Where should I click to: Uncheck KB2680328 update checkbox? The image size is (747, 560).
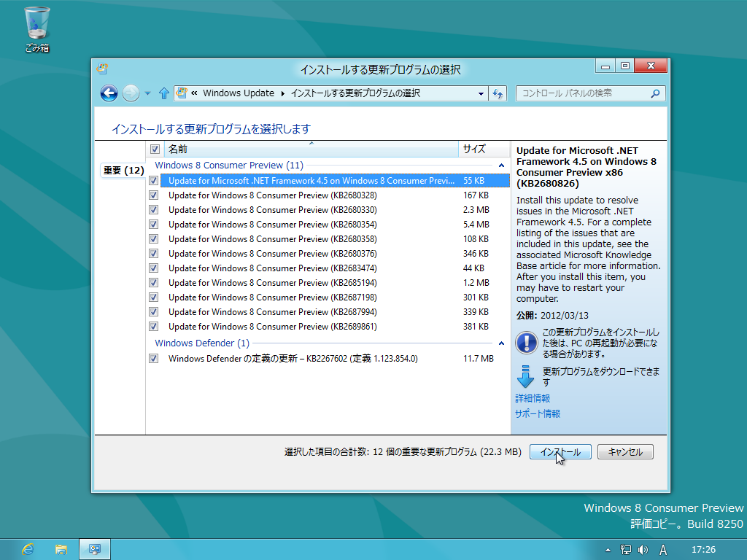[153, 195]
